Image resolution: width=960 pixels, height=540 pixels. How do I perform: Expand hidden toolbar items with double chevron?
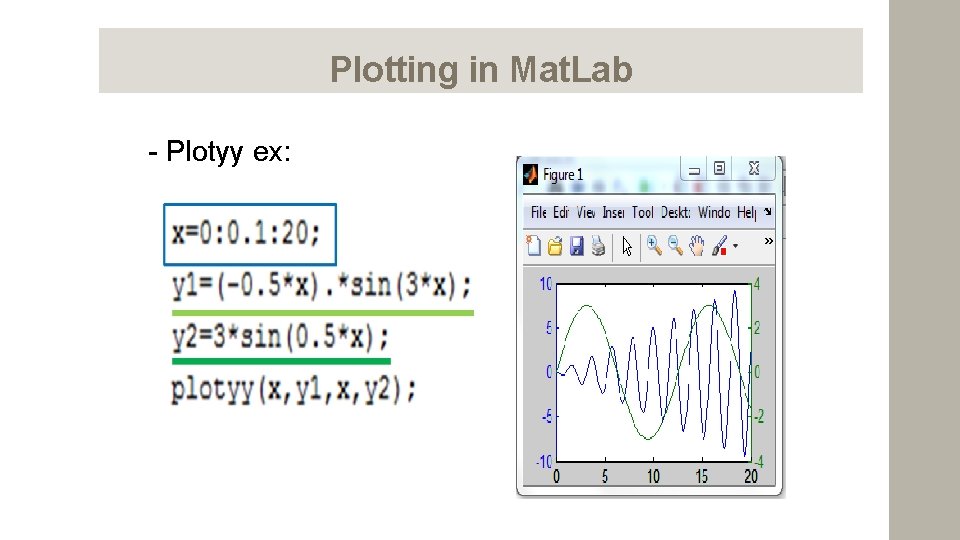(768, 241)
